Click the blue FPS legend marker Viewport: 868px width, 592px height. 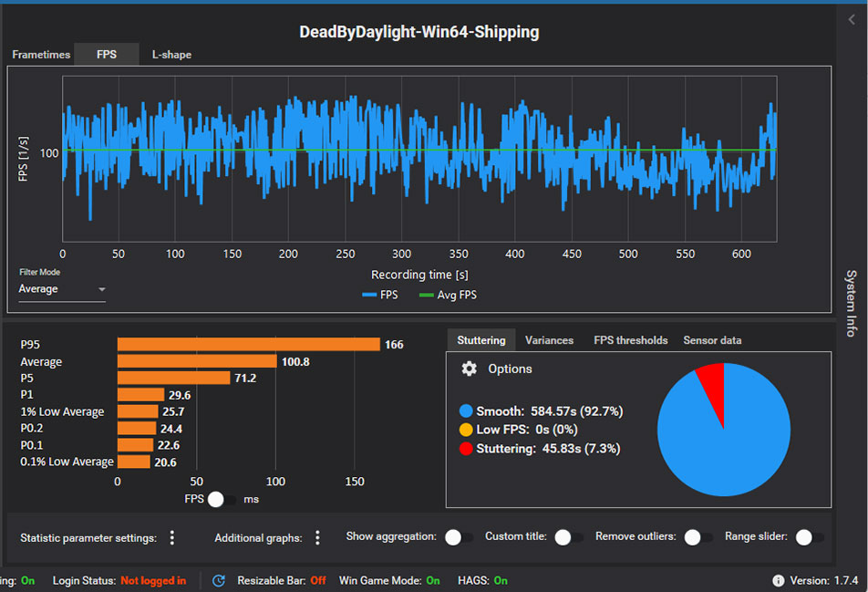point(369,295)
